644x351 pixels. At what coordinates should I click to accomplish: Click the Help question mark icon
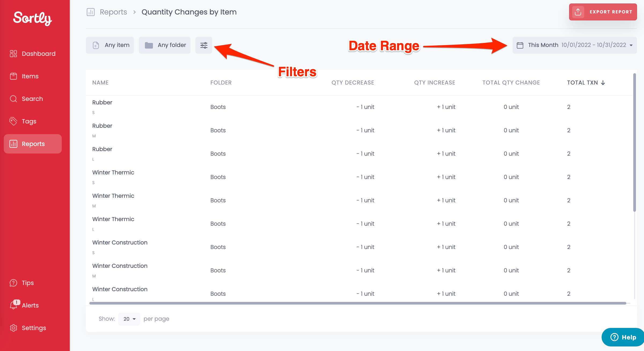pos(614,337)
